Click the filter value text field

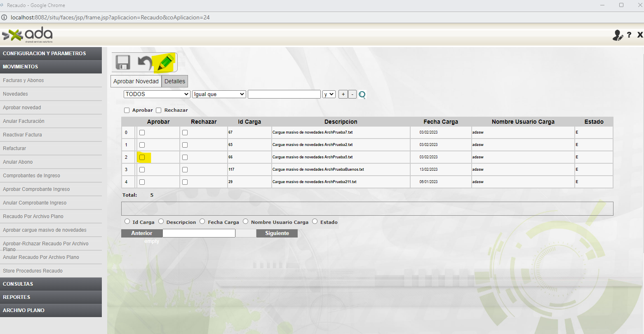click(284, 94)
